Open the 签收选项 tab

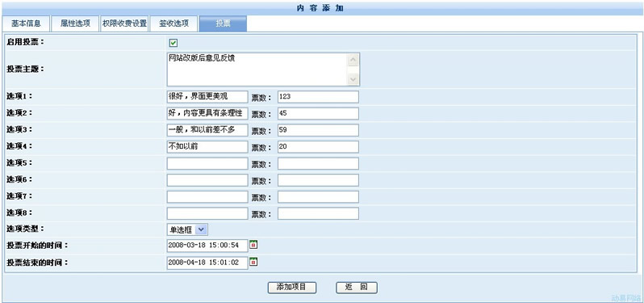tap(174, 23)
